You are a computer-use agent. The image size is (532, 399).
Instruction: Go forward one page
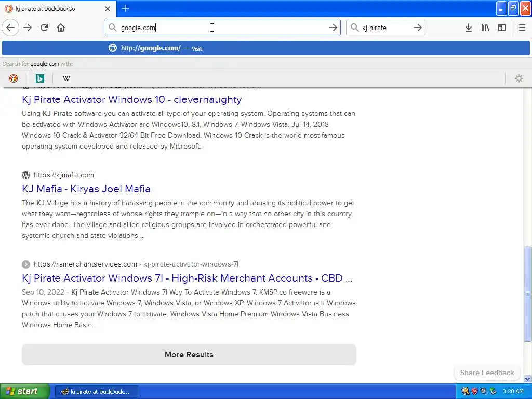point(28,28)
